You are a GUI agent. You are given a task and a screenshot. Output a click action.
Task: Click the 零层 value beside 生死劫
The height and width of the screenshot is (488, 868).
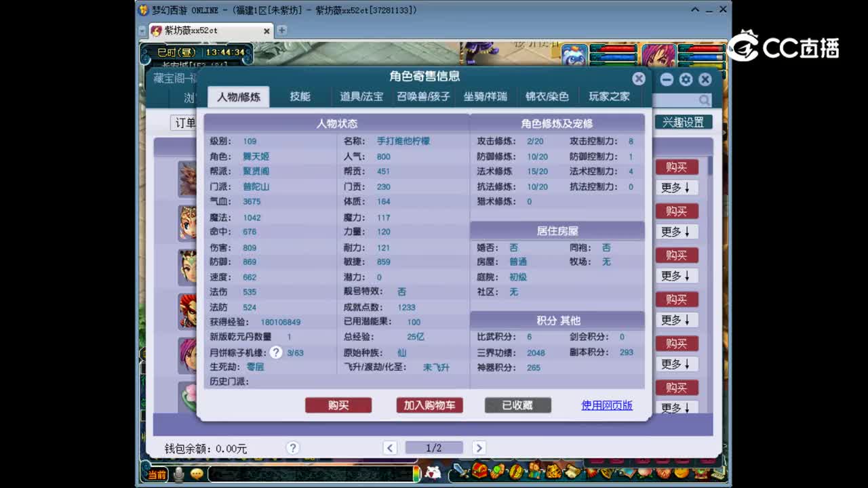click(255, 367)
